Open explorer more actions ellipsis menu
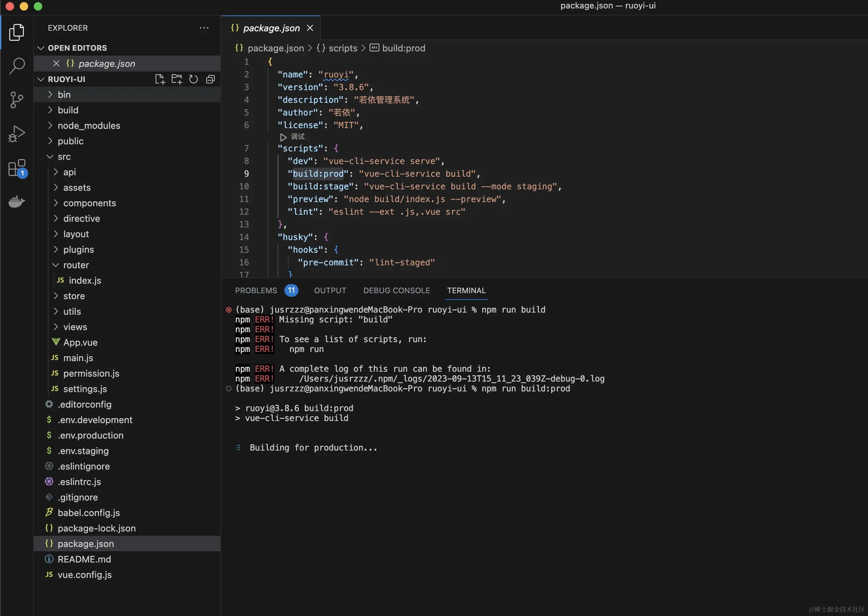Viewport: 868px width, 616px height. pos(204,28)
